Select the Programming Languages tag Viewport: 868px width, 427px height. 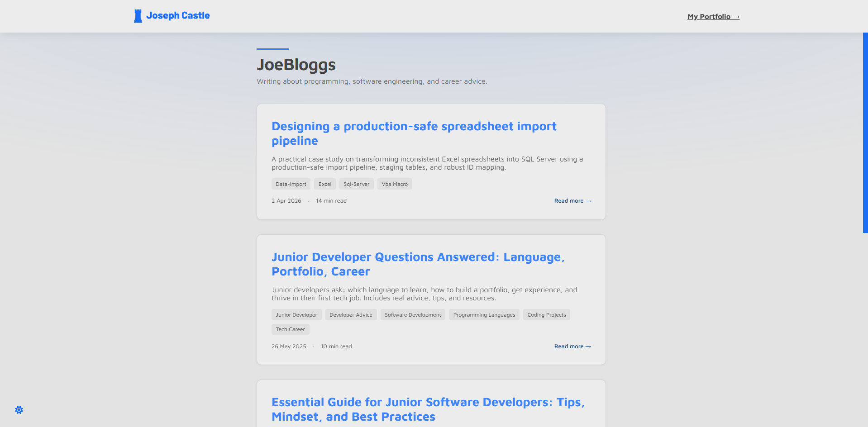click(484, 315)
